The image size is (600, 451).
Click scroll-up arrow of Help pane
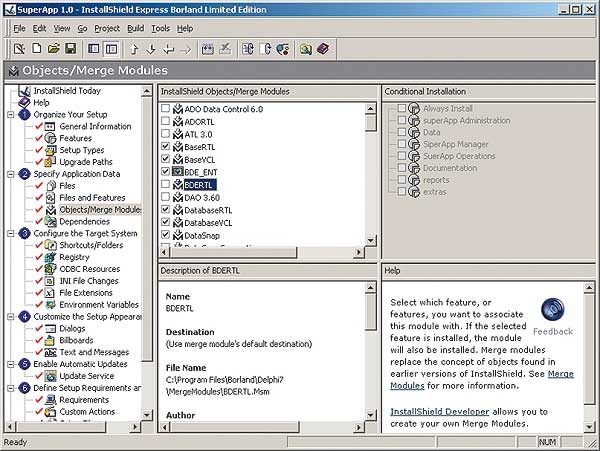(589, 287)
